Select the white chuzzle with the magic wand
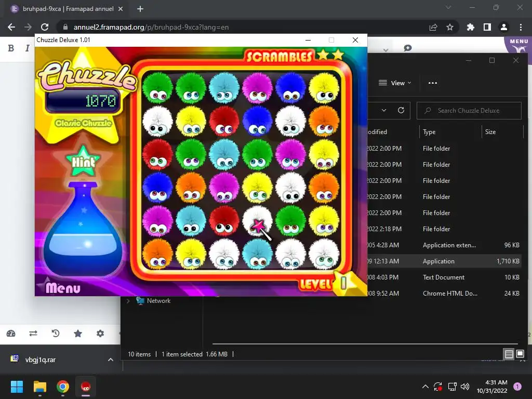Viewport: 532px width, 399px height. [x=257, y=221]
